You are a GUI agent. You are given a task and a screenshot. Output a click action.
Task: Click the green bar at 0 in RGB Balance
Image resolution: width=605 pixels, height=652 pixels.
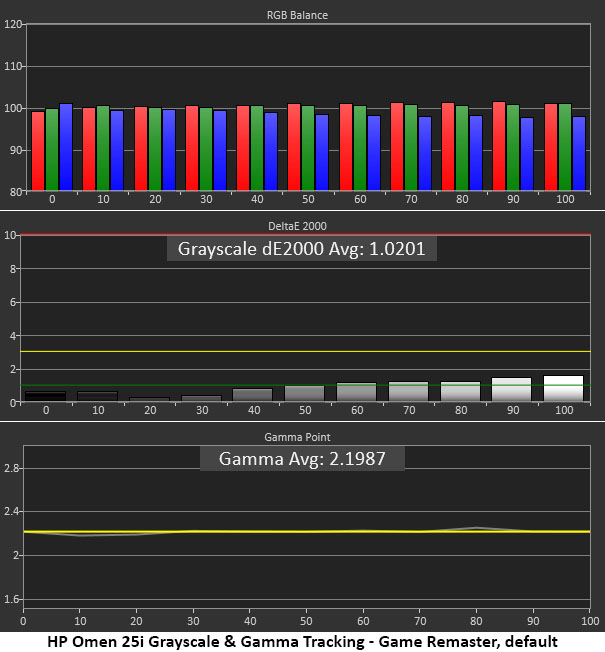[52, 149]
